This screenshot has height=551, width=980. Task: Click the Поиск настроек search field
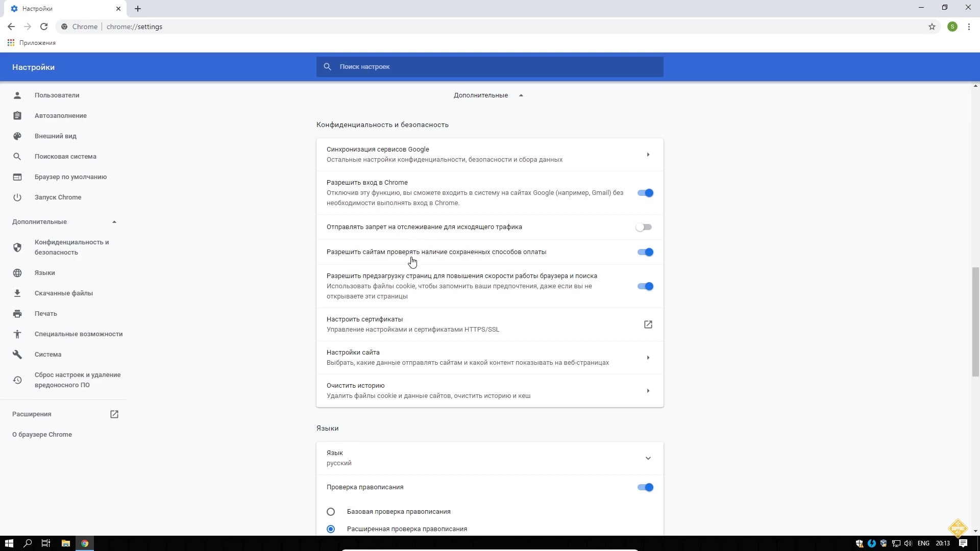490,67
